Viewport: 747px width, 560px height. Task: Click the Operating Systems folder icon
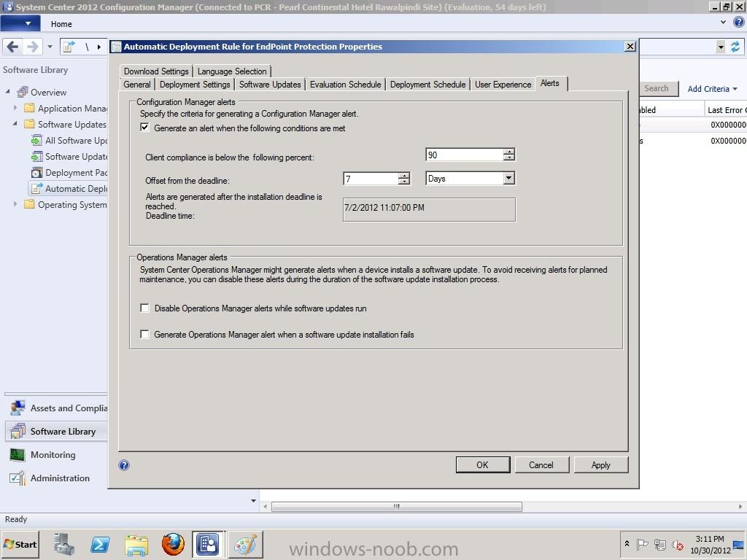pyautogui.click(x=29, y=204)
